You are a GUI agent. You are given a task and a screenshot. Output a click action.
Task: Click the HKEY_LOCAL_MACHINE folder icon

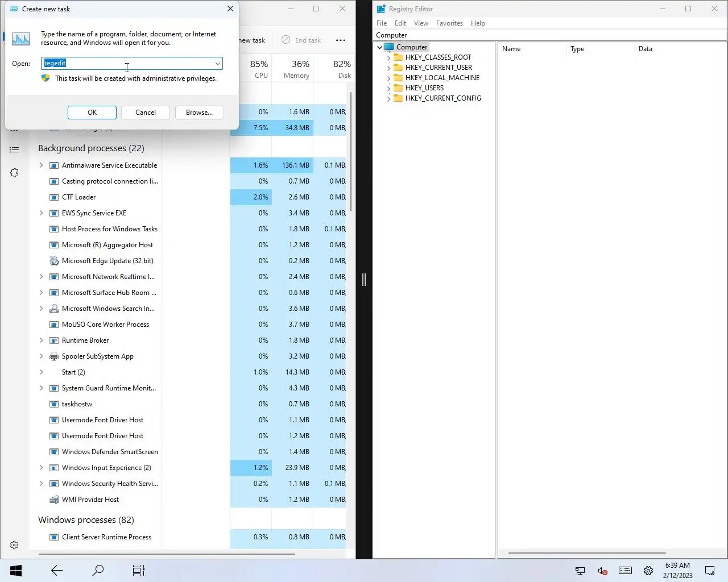click(398, 78)
